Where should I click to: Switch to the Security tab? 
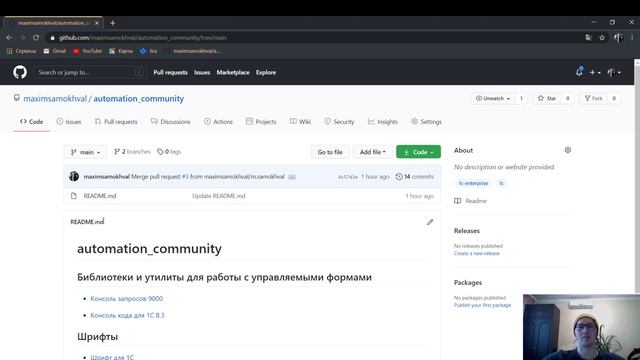[x=339, y=122]
